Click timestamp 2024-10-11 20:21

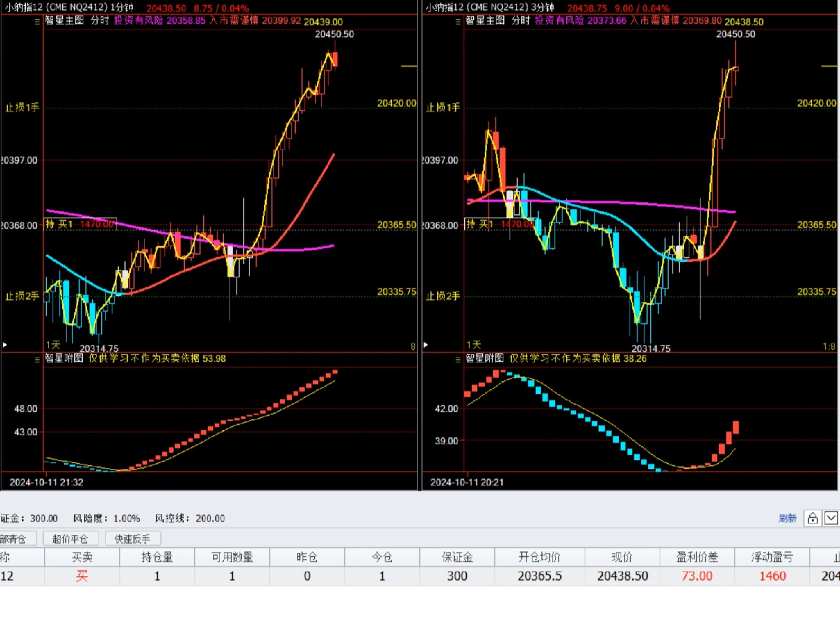(x=467, y=482)
